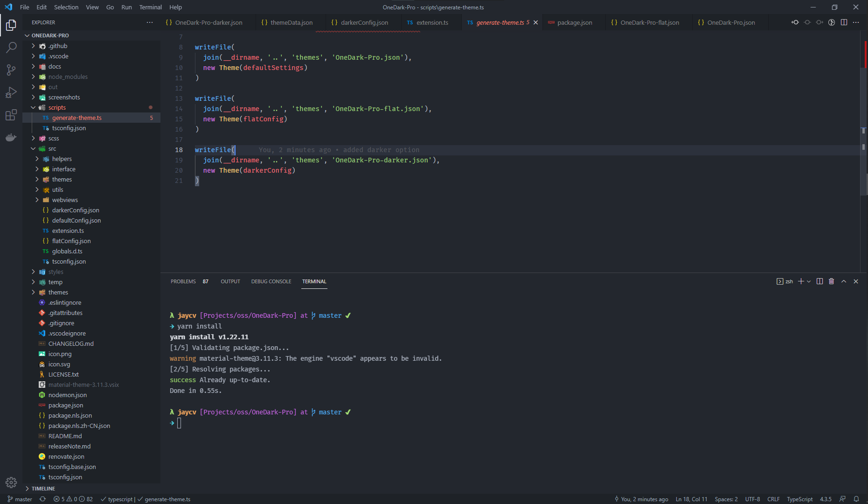The image size is (868, 504).
Task: Switch to the DEBUG CONSOLE panel tab
Action: (271, 281)
